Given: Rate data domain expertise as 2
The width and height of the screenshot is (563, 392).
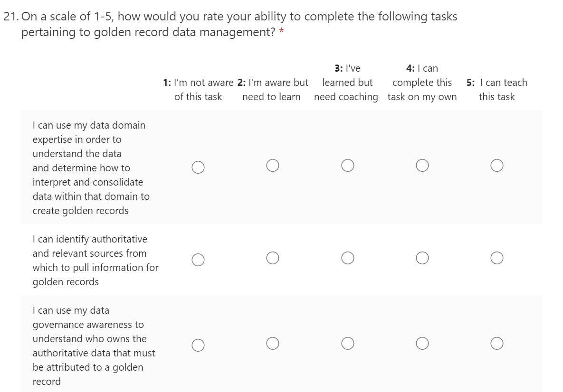Looking at the screenshot, I should (x=272, y=165).
